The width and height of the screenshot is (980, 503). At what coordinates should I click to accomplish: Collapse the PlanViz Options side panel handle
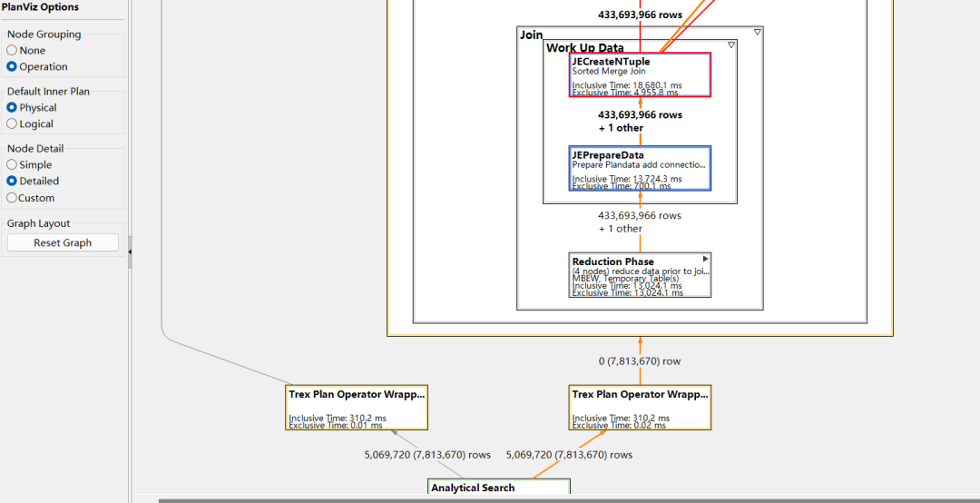(x=130, y=251)
